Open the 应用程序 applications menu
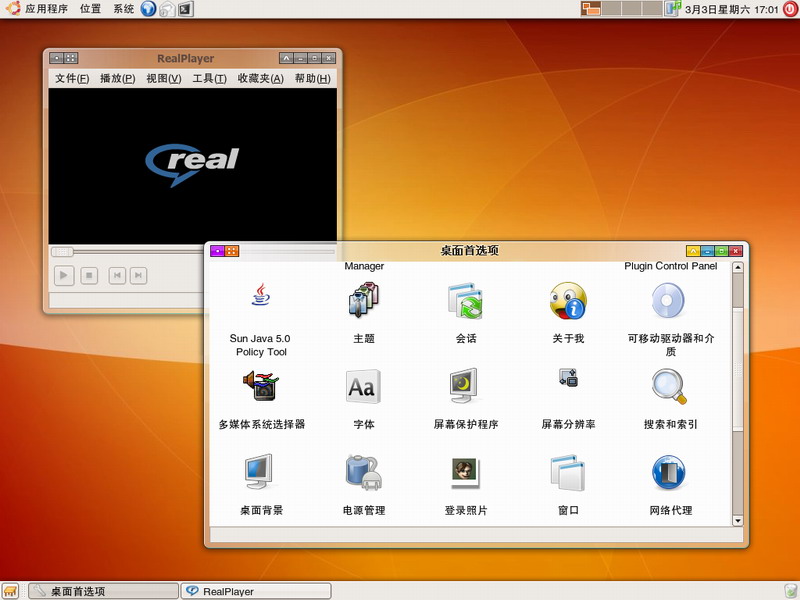800x600 pixels. [46, 9]
